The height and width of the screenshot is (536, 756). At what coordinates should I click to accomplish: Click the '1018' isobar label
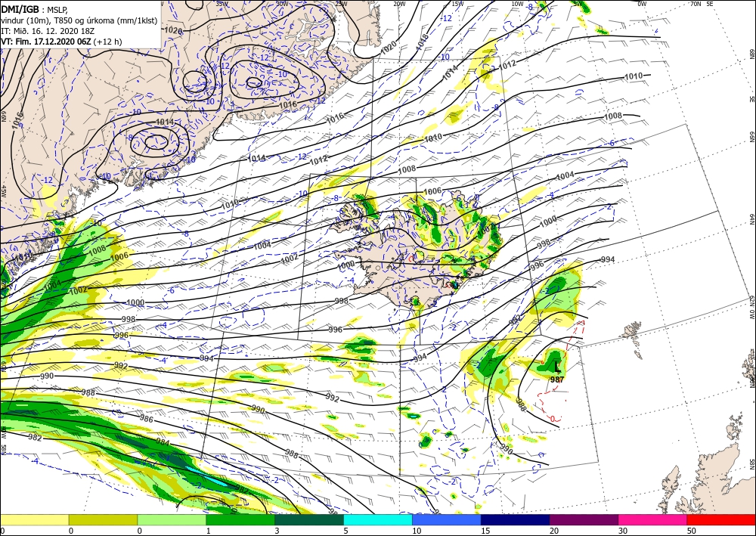[x=421, y=40]
